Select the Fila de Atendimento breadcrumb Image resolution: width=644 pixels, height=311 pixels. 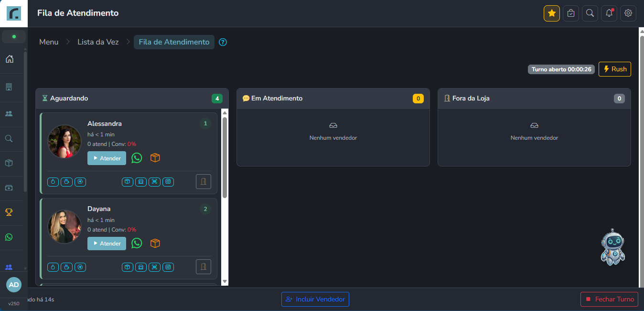coord(174,42)
